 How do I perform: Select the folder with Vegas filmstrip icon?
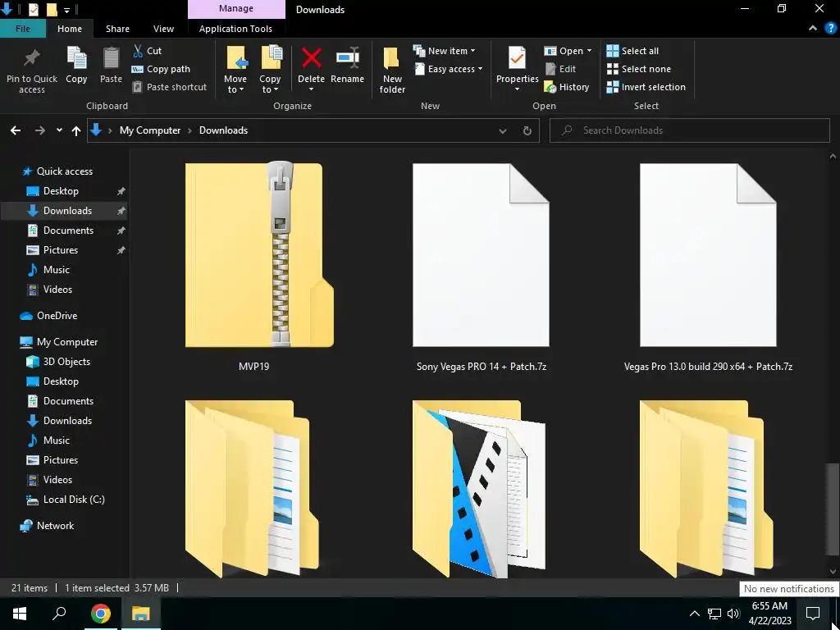click(480, 489)
